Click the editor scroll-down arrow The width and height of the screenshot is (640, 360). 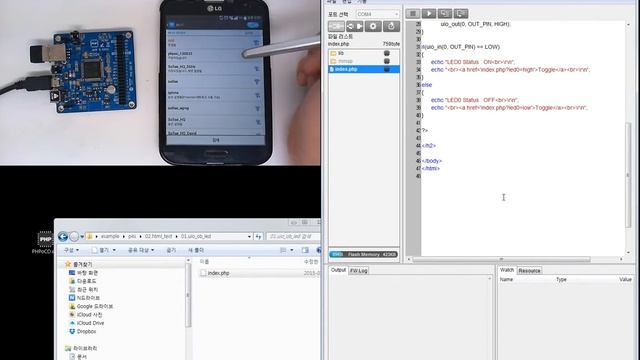click(x=628, y=253)
